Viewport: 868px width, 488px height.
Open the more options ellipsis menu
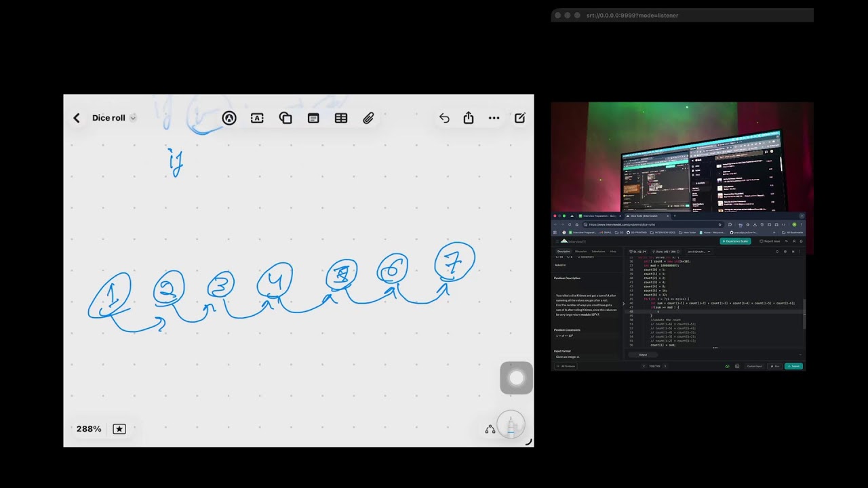[494, 118]
